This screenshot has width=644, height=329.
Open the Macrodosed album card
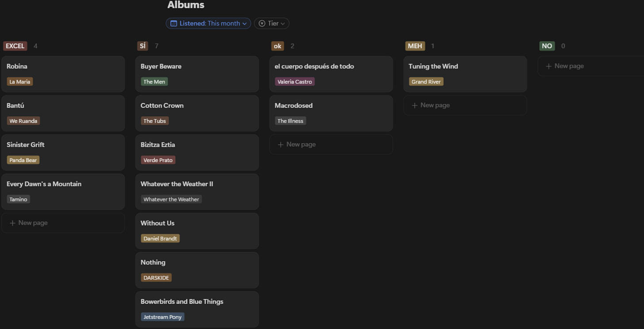pos(331,113)
